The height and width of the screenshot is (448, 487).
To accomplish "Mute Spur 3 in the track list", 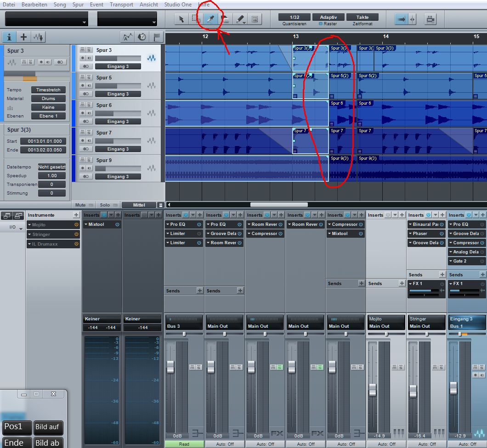I will coord(82,50).
